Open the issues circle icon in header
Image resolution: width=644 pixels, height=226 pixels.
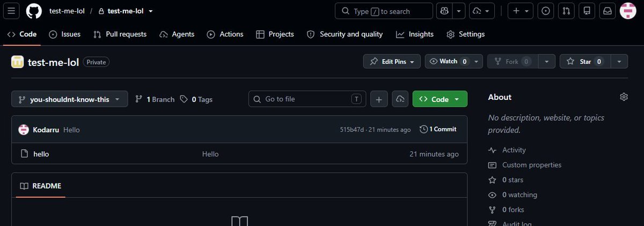coord(546,11)
